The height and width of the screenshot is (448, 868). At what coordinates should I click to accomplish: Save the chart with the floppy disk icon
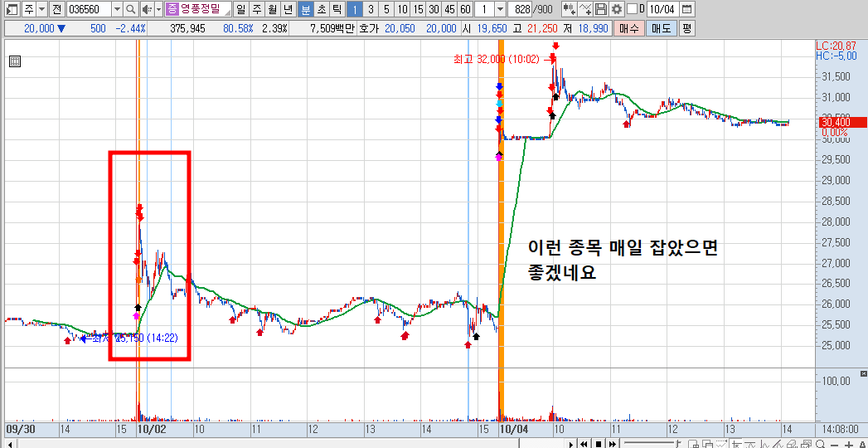pos(601,9)
